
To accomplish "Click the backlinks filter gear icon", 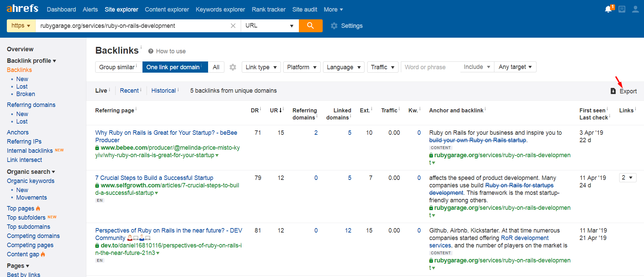I will pos(233,67).
